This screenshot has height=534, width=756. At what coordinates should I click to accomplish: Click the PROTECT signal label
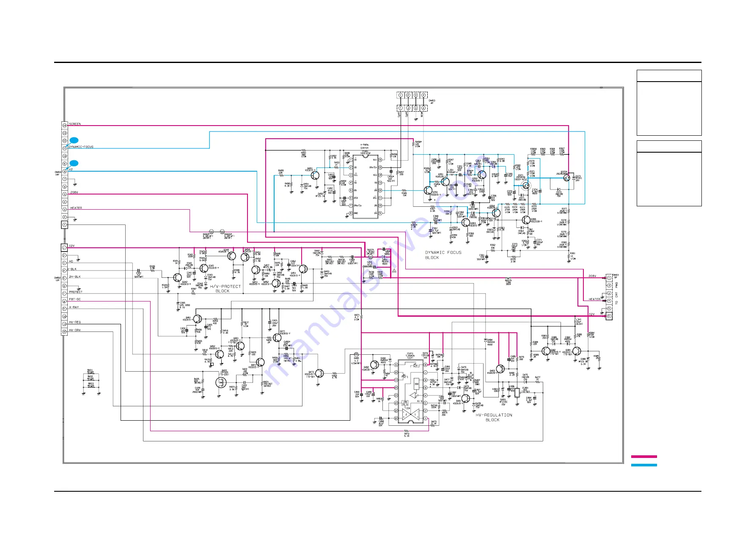tap(76, 292)
